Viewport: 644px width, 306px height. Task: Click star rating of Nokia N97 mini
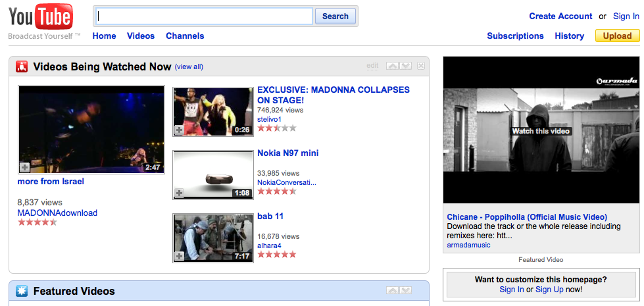tap(277, 191)
